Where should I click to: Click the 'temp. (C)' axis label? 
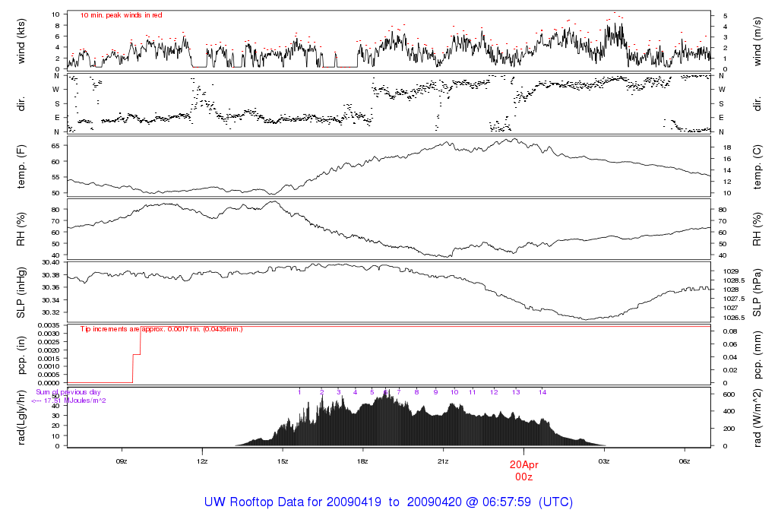[x=757, y=166]
